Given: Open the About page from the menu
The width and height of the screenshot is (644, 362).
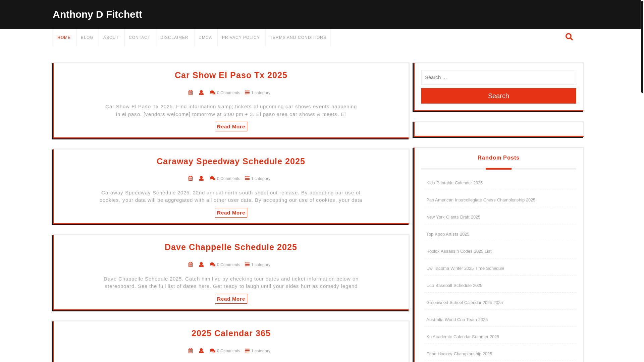Looking at the screenshot, I should 111,38.
